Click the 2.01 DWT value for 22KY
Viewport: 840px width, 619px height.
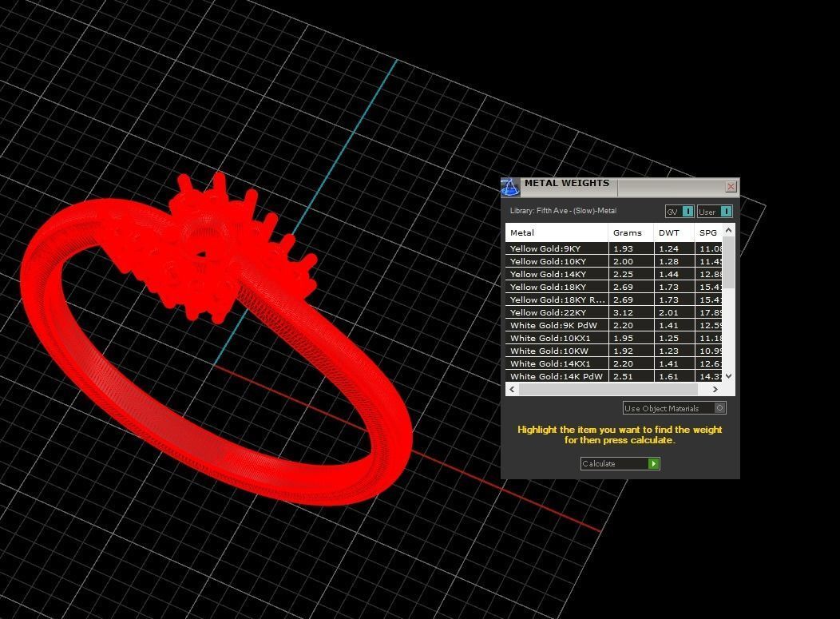click(x=668, y=312)
